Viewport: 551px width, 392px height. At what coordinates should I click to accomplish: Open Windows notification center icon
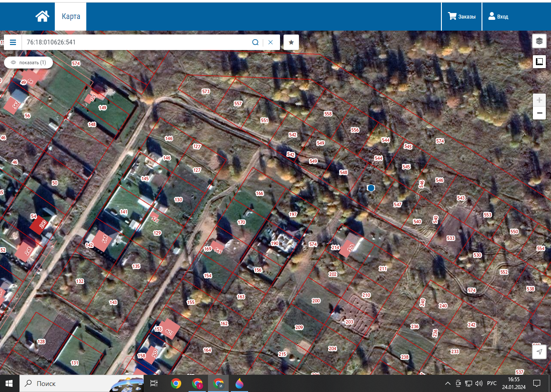click(x=537, y=383)
